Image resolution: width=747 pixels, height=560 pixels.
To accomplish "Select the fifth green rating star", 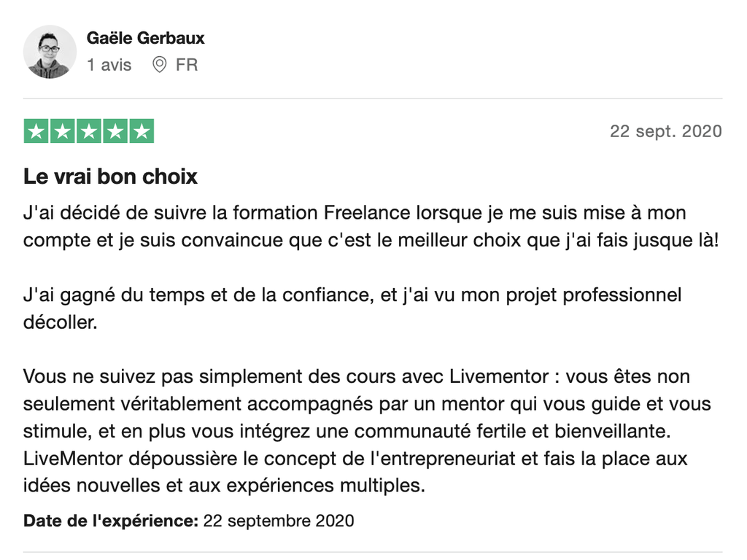I will click(141, 131).
